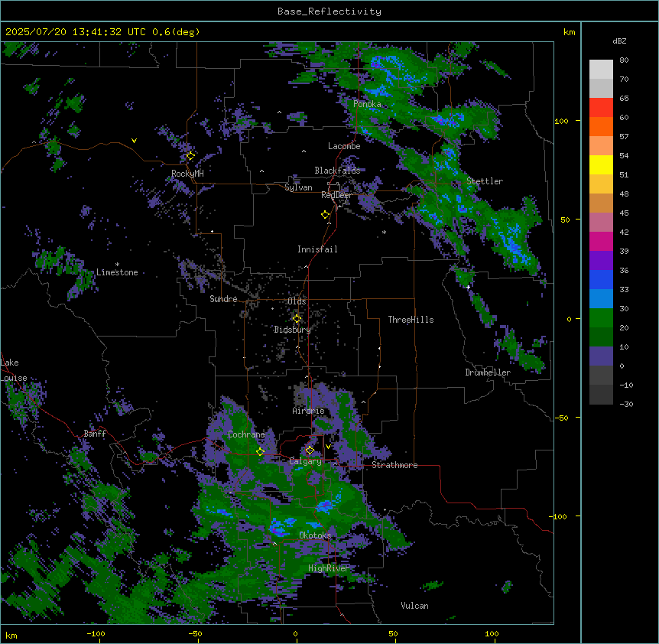Click the km label at top right of map
This screenshot has height=644, width=659.
tap(570, 32)
